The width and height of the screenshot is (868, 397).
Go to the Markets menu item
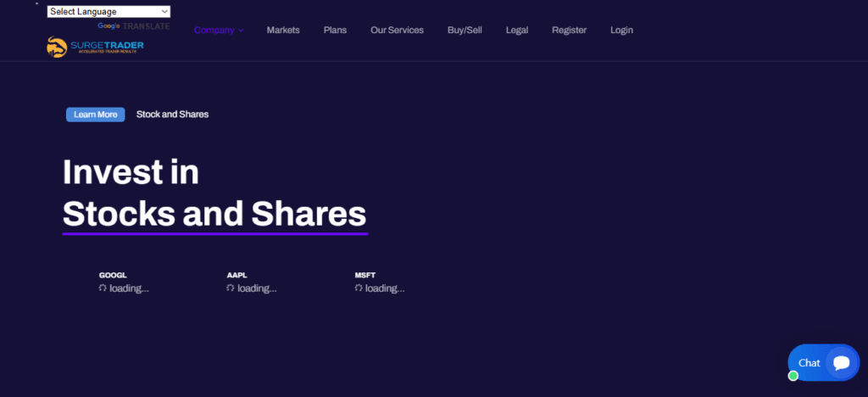pyautogui.click(x=283, y=31)
